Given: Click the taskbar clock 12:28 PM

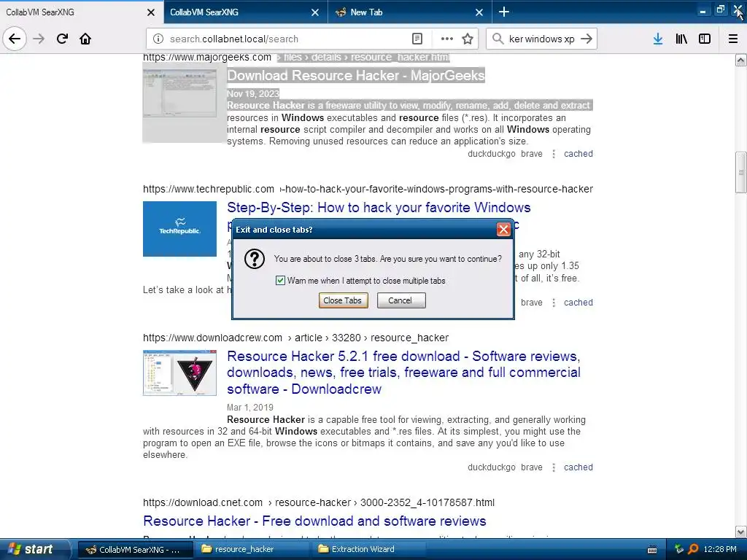Looking at the screenshot, I should (720, 550).
